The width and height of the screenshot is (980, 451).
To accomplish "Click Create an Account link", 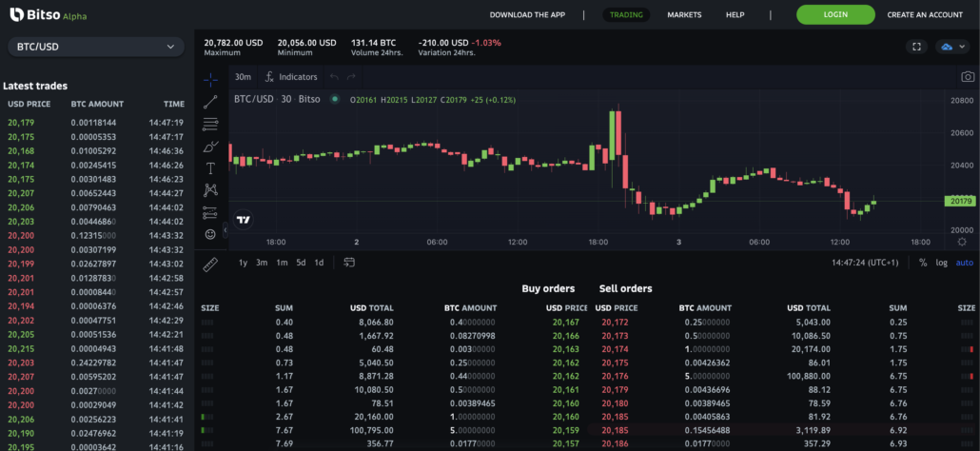I will [925, 14].
